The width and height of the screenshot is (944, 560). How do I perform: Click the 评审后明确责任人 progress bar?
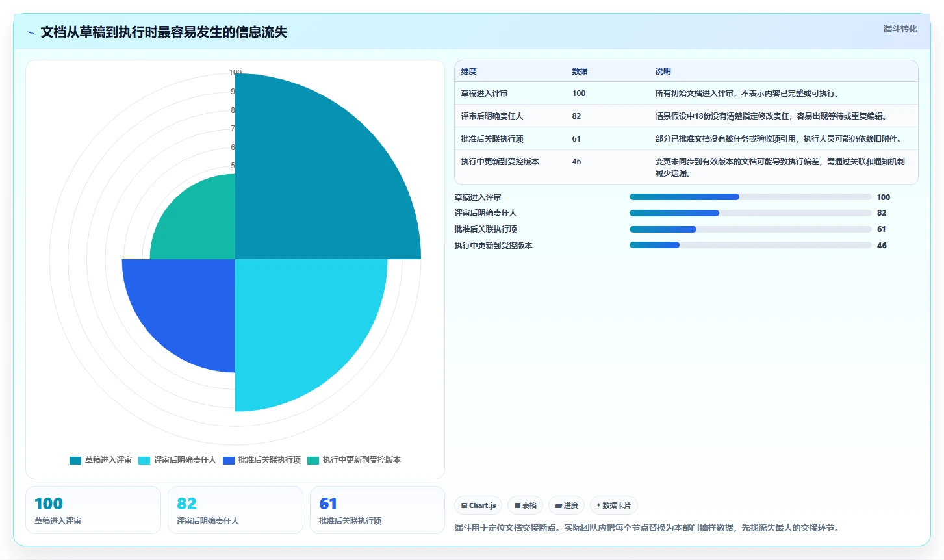[750, 213]
